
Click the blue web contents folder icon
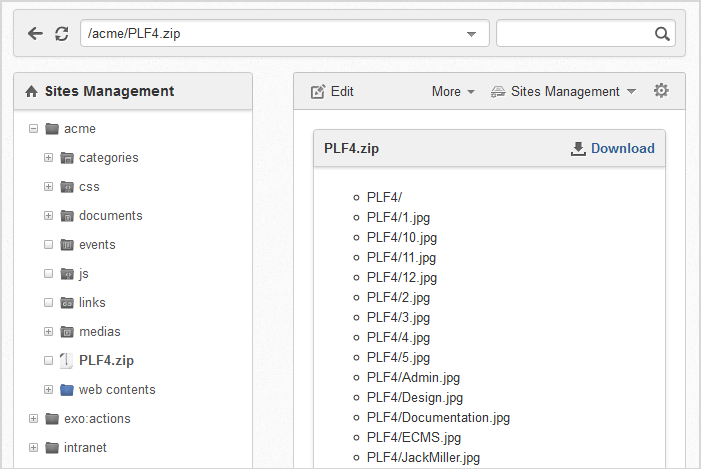(x=67, y=390)
